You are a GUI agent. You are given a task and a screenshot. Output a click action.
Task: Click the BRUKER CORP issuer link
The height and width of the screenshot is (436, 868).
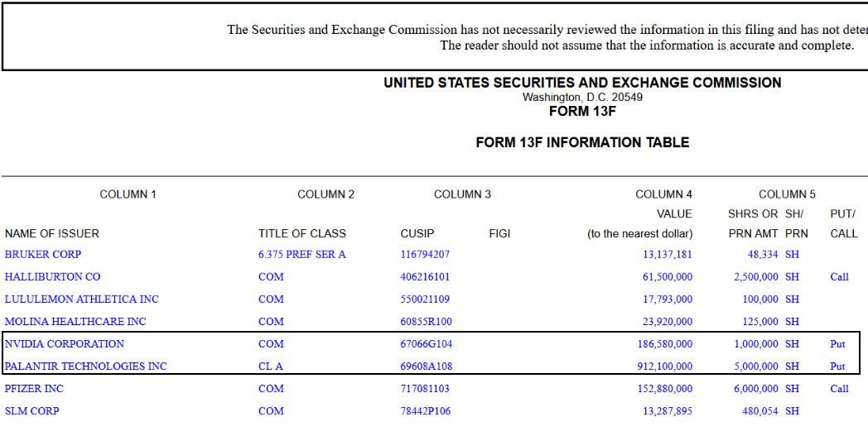[43, 254]
